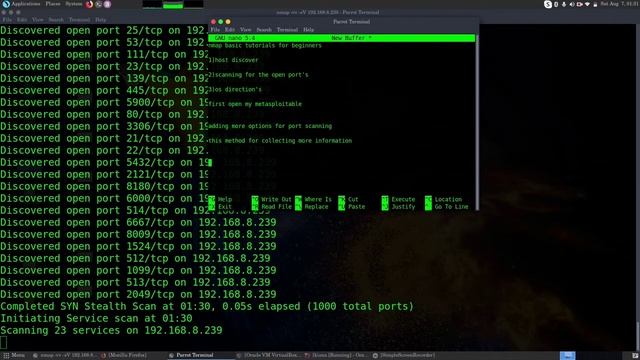Click the nano Where Is shortcut label

pyautogui.click(x=318, y=200)
